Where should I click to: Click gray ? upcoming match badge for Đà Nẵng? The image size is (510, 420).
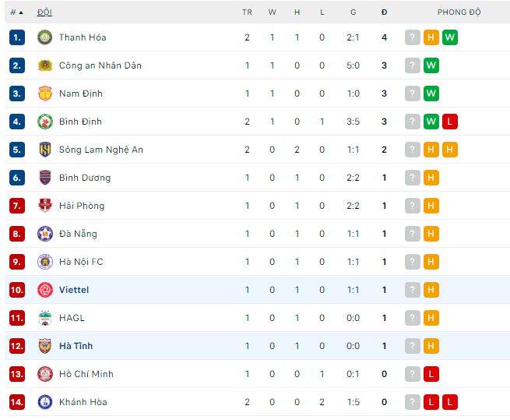413,234
